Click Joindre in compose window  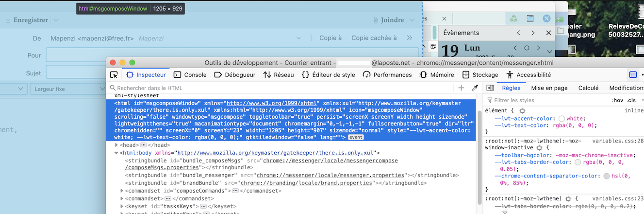388,20
